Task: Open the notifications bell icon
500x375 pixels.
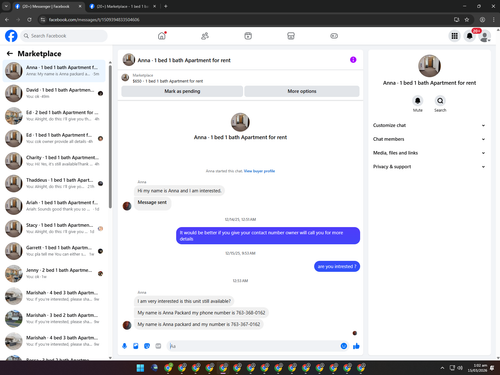Action: (469, 36)
